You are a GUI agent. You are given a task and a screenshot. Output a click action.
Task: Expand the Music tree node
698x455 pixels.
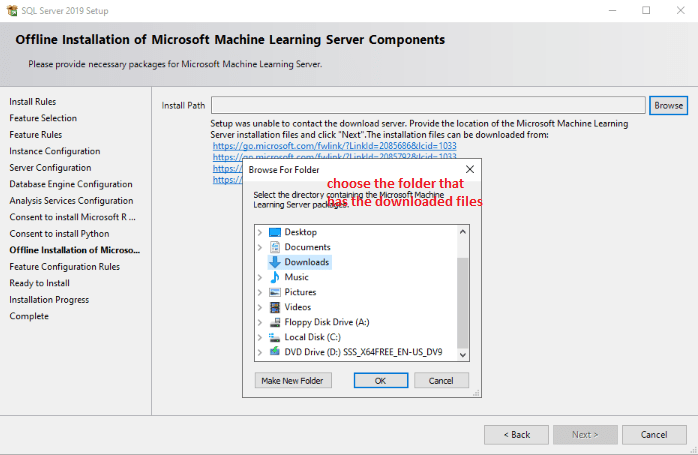pyautogui.click(x=260, y=277)
